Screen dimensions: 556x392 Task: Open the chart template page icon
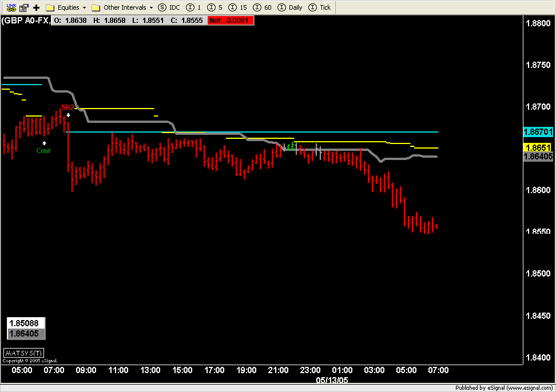point(24,7)
